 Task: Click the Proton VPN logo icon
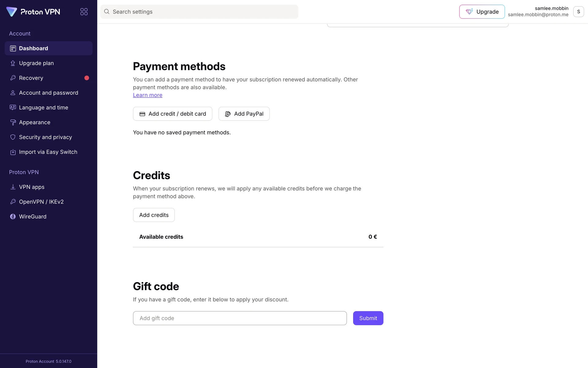[12, 12]
